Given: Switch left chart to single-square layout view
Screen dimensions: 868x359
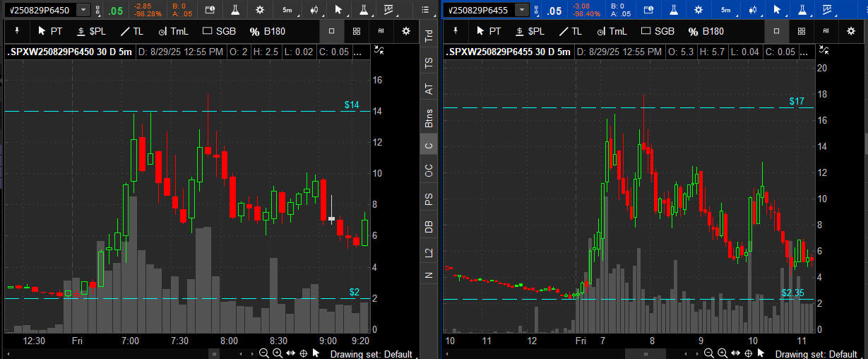Looking at the screenshot, I should 332,31.
